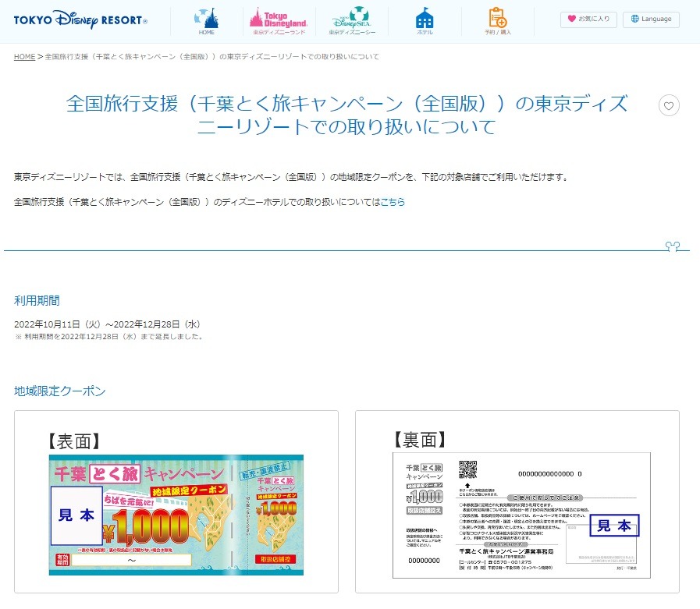Image resolution: width=700 pixels, height=609 pixels.
Task: Click the breadcrumb current page text
Action: point(211,57)
